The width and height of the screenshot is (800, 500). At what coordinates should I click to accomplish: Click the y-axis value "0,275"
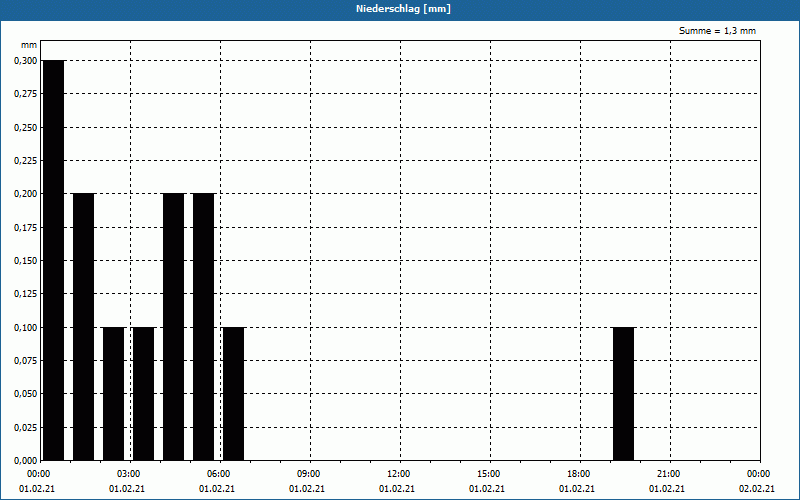pyautogui.click(x=26, y=94)
